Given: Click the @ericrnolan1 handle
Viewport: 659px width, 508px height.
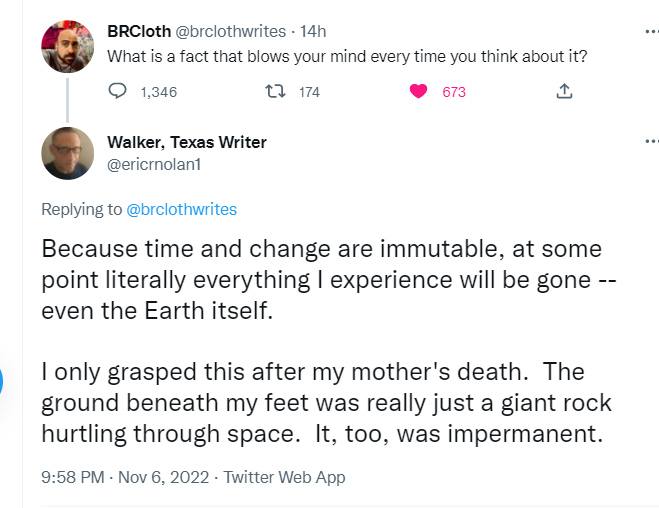Looking at the screenshot, I should [154, 164].
